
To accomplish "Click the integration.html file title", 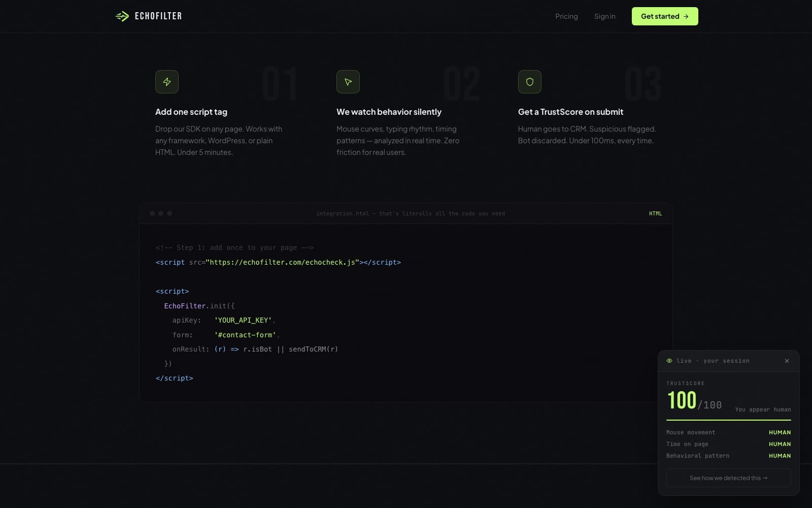I will point(411,213).
